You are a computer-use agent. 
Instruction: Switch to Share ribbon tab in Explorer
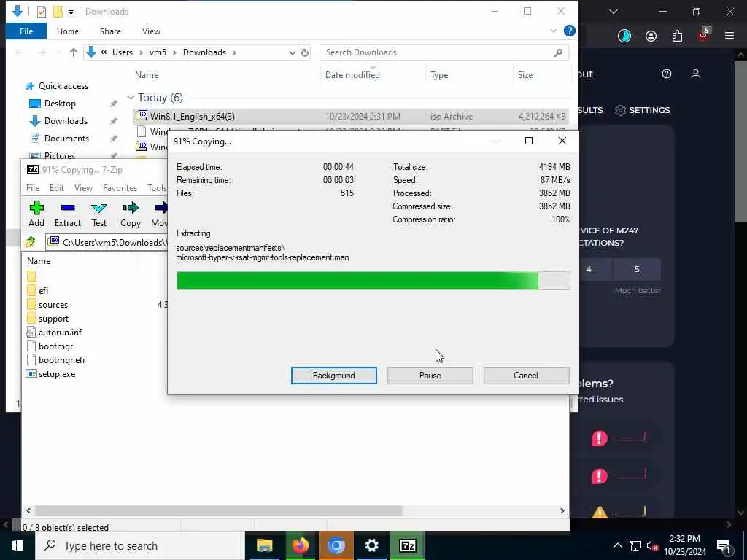pos(110,31)
